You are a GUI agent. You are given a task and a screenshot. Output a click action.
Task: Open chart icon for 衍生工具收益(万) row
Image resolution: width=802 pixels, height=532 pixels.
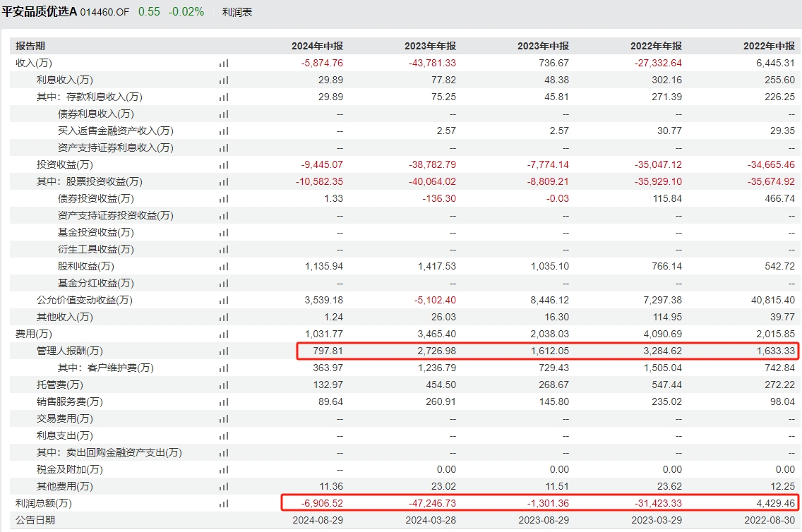pos(224,249)
